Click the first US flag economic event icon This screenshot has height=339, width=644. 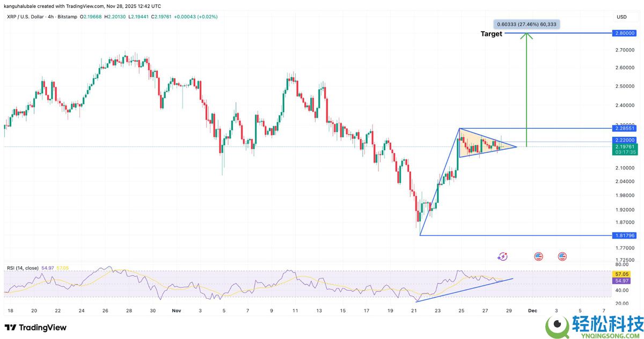pyautogui.click(x=538, y=257)
